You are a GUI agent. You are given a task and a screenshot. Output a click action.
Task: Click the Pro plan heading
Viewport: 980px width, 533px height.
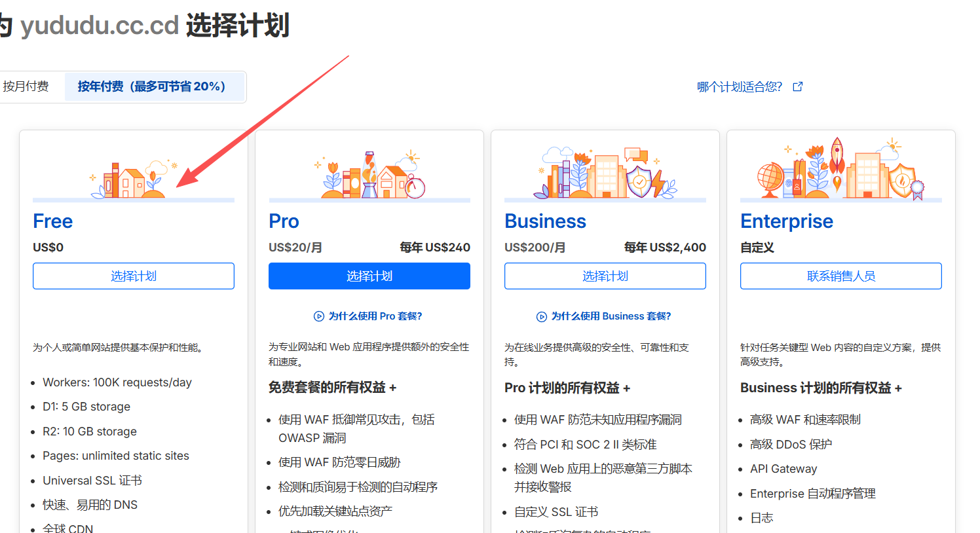tap(284, 221)
